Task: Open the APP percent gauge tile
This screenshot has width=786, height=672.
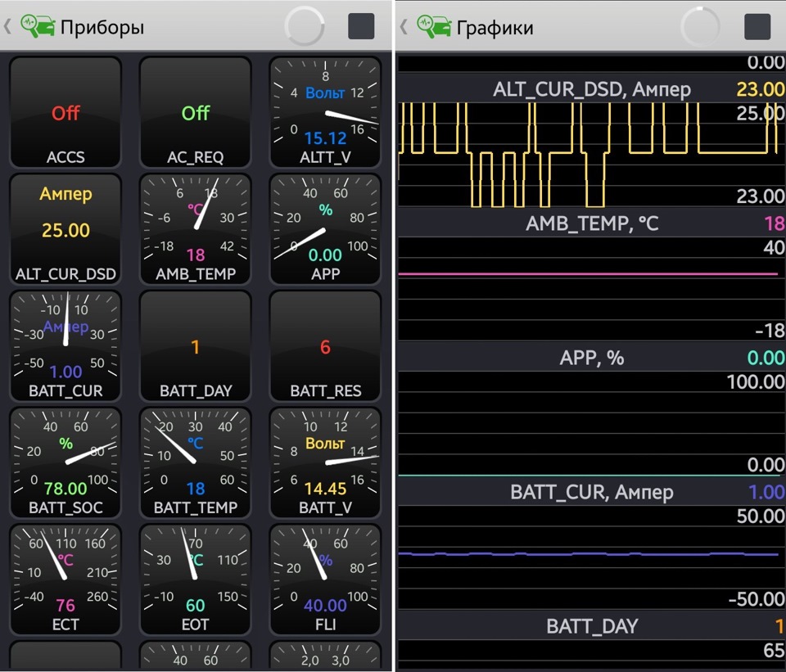Action: point(325,229)
